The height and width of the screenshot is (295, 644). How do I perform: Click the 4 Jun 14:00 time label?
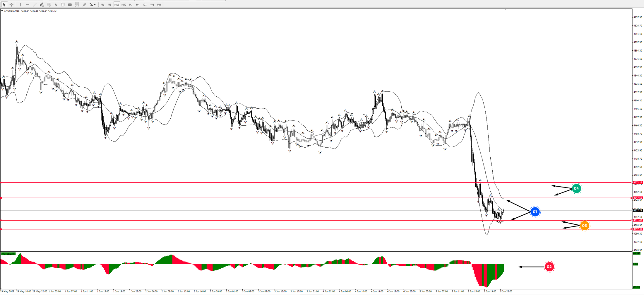coord(377,291)
